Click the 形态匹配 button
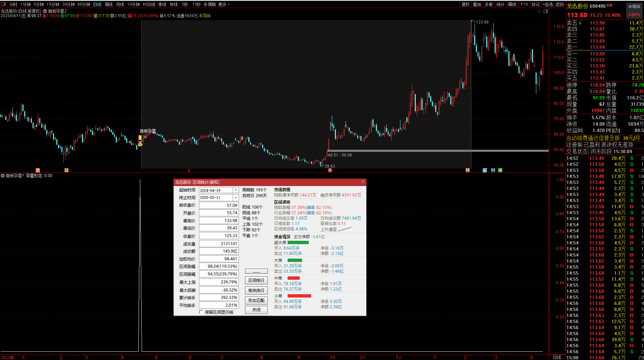 (x=256, y=301)
